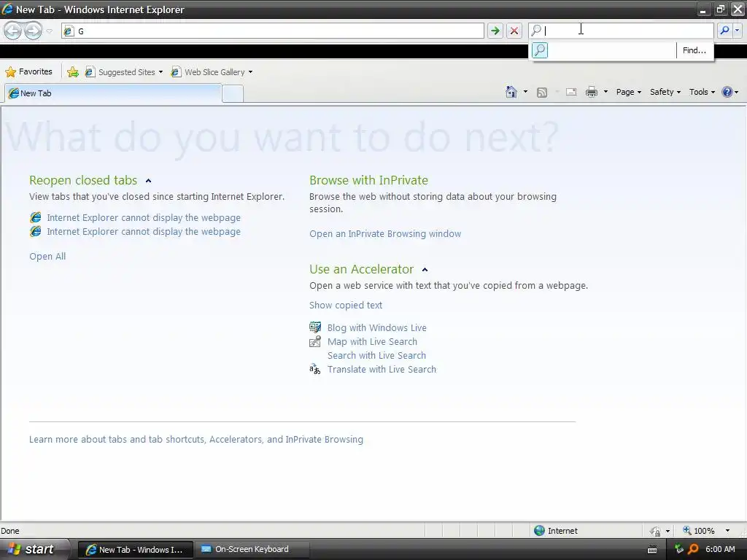Click the Protected Mode status icon
This screenshot has width=747, height=560.
(x=656, y=531)
